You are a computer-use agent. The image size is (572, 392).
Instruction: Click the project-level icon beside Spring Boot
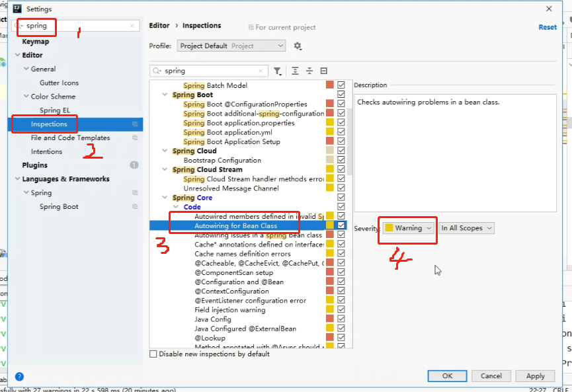135,206
